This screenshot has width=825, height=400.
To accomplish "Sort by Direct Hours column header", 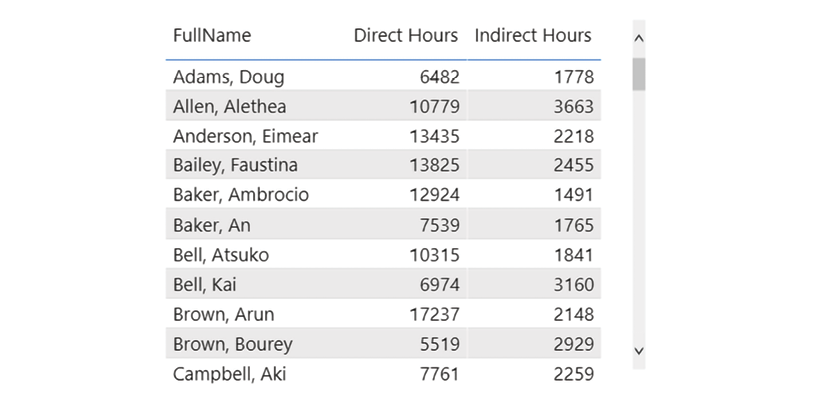I will tap(406, 35).
